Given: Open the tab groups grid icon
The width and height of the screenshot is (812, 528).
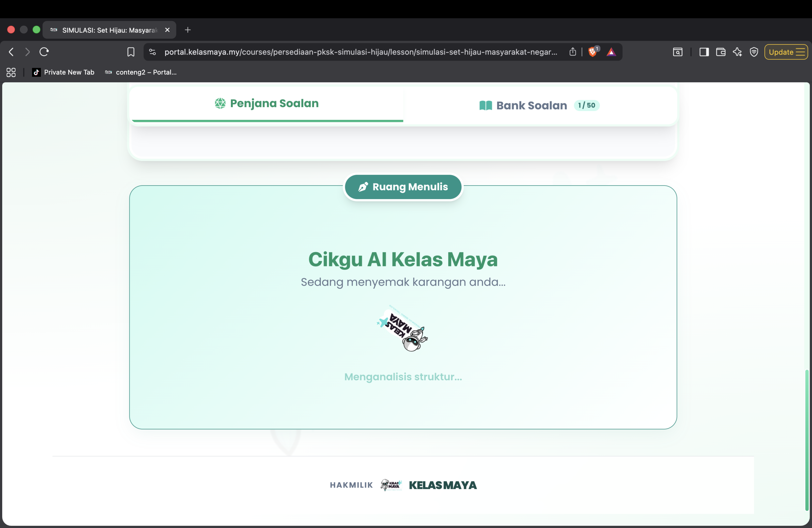Looking at the screenshot, I should [x=11, y=72].
